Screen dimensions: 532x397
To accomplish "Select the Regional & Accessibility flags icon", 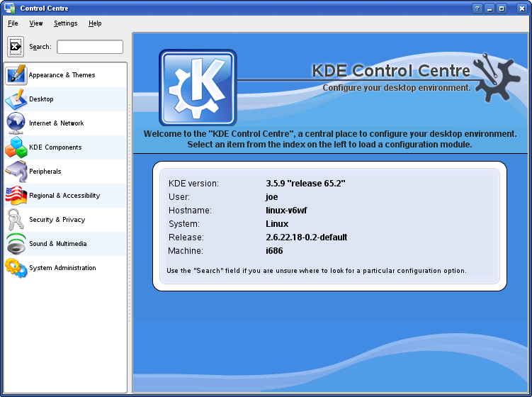I will pos(16,196).
